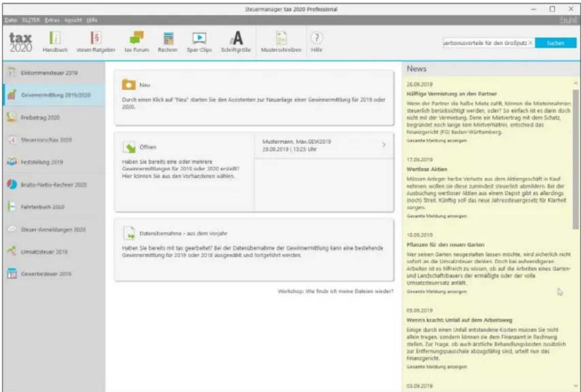
Task: Click the Neu folder icon
Action: 129,85
